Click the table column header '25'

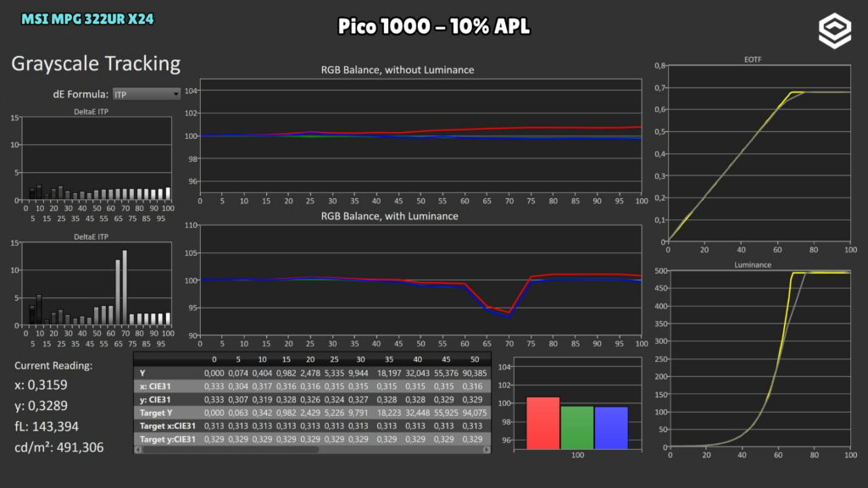(x=334, y=359)
